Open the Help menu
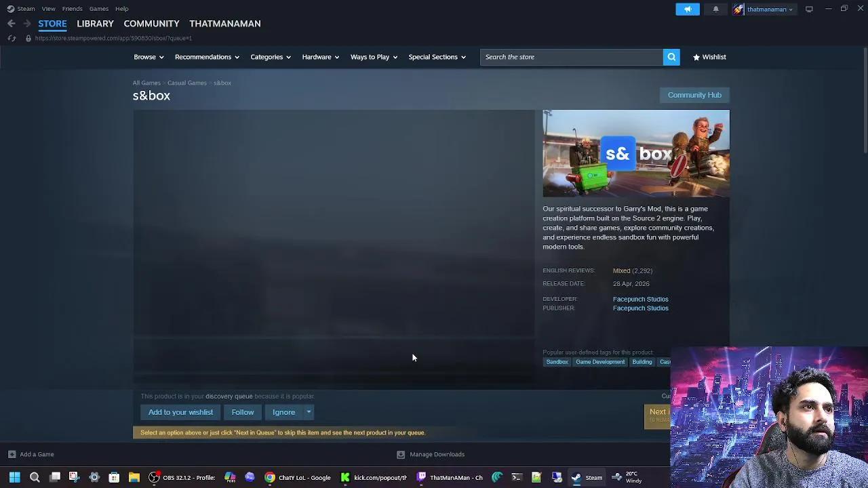Viewport: 868px width, 488px height. 122,9
